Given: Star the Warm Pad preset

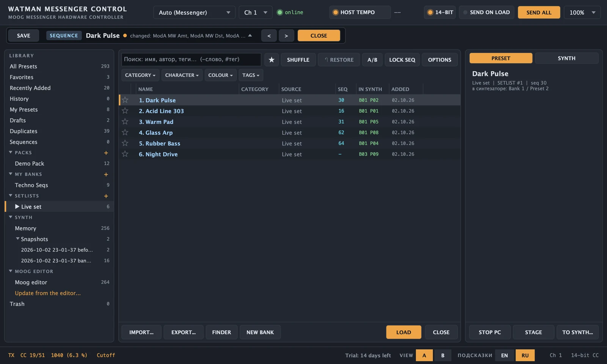Looking at the screenshot, I should (125, 122).
